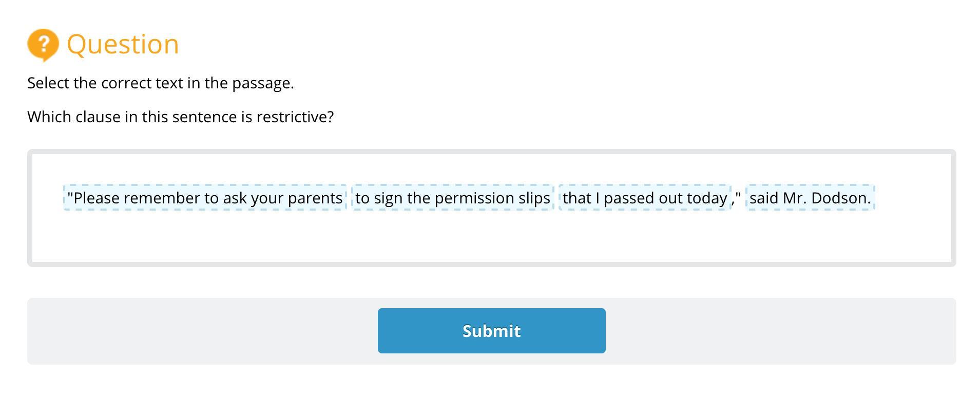Viewport: 980px width, 414px height.
Task: Select the clause "to sign the permission slips"
Action: [x=452, y=198]
